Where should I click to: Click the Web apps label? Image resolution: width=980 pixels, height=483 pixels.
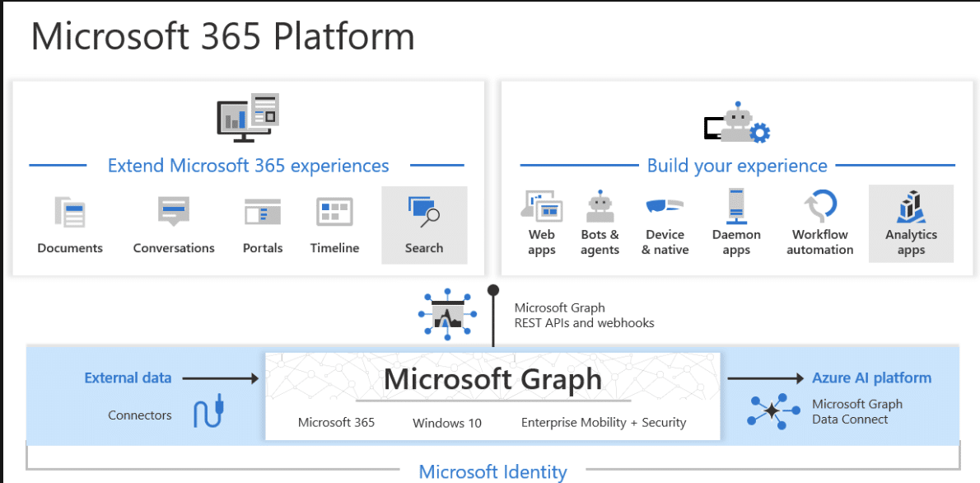541,242
